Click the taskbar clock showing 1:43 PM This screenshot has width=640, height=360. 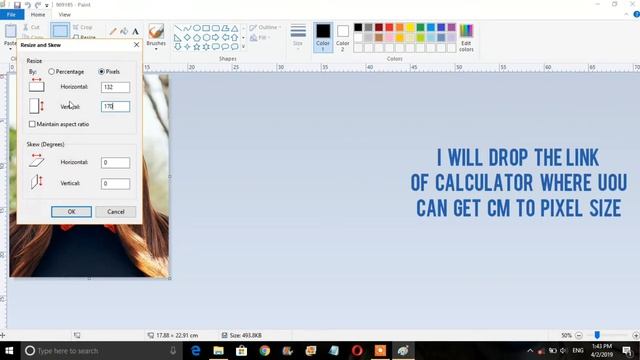[x=602, y=351]
